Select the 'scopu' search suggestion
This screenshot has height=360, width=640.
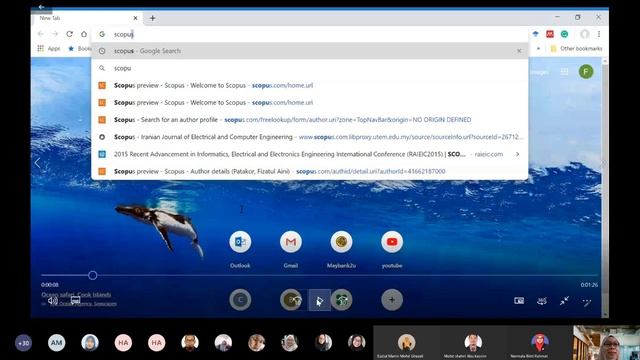[310, 68]
